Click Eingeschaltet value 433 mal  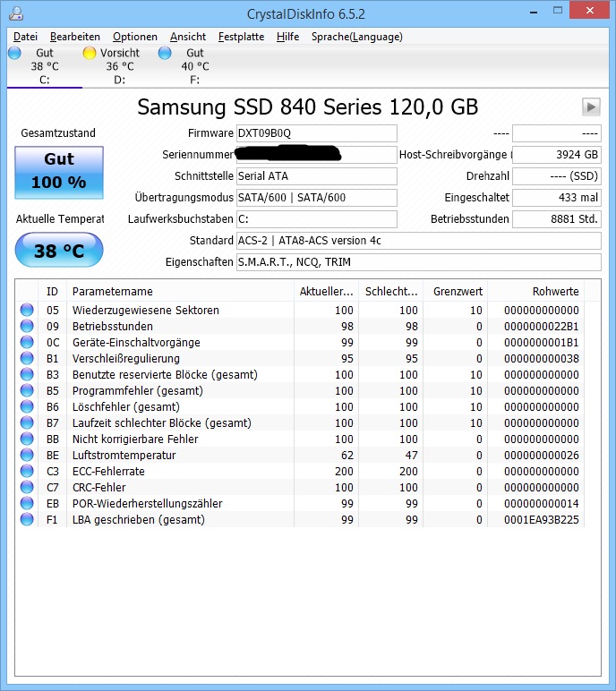pos(557,198)
